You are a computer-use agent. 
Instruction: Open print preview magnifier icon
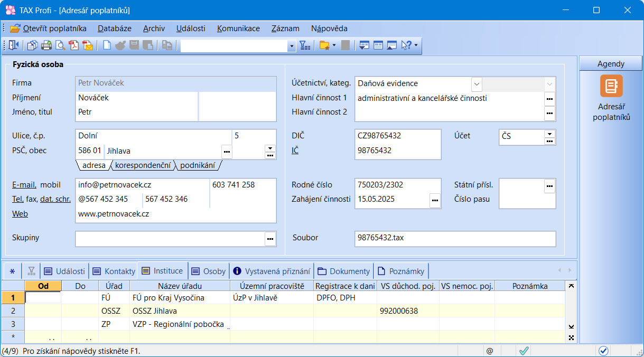click(60, 45)
